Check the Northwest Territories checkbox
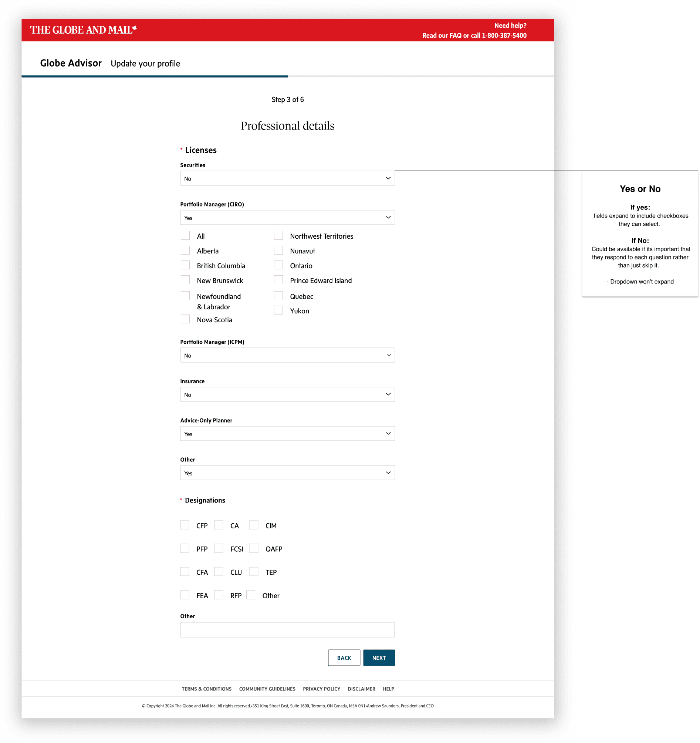Image resolution: width=700 pixels, height=743 pixels. [x=278, y=235]
